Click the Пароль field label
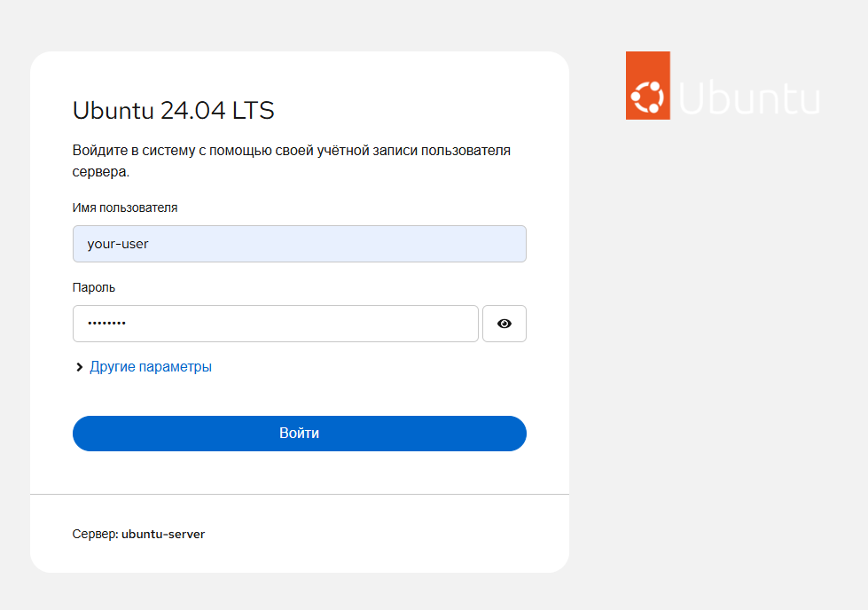 pos(94,287)
